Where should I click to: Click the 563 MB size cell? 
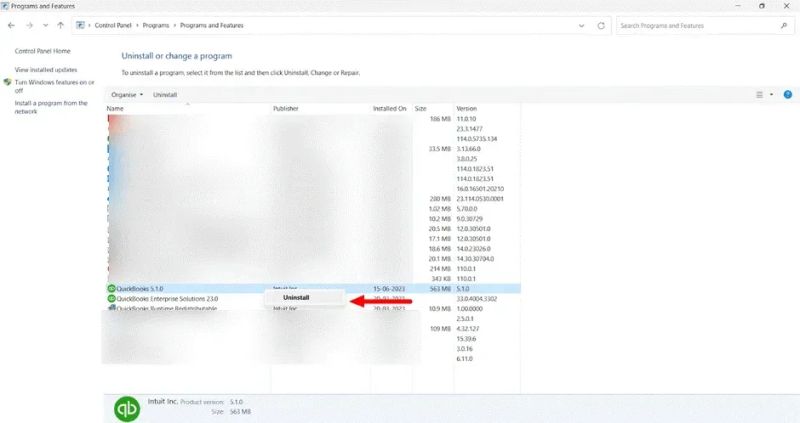[x=441, y=289]
